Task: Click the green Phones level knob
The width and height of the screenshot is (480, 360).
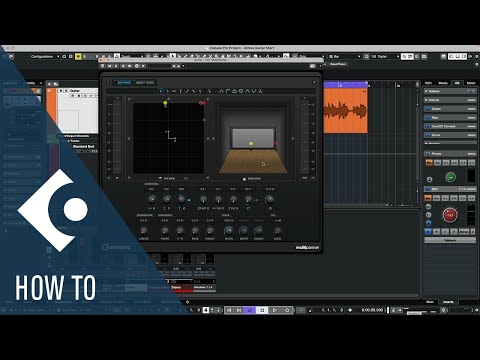Action: pos(451,177)
